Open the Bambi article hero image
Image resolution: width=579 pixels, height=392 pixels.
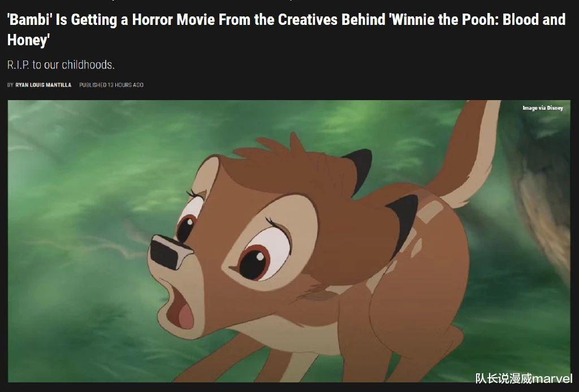[x=289, y=241]
